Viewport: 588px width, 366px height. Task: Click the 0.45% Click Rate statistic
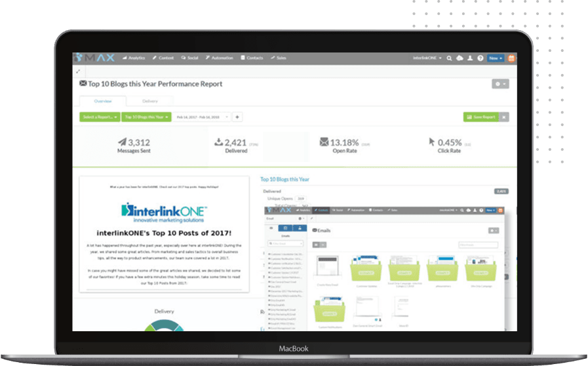[x=450, y=146]
